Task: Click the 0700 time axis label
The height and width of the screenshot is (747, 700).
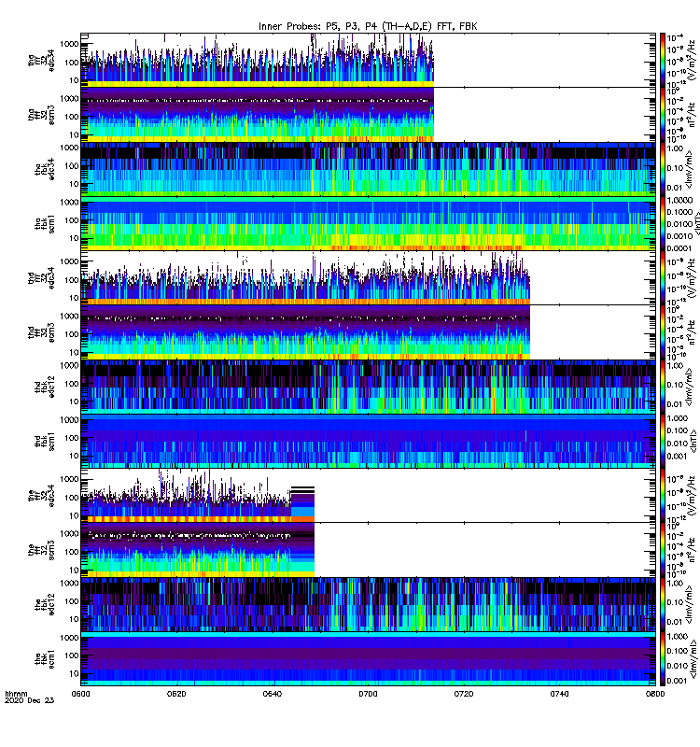Action: click(x=368, y=694)
